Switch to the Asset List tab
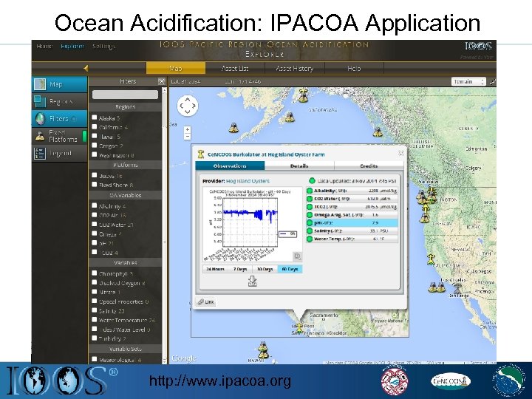Image resolution: width=532 pixels, height=399 pixels. pyautogui.click(x=235, y=68)
